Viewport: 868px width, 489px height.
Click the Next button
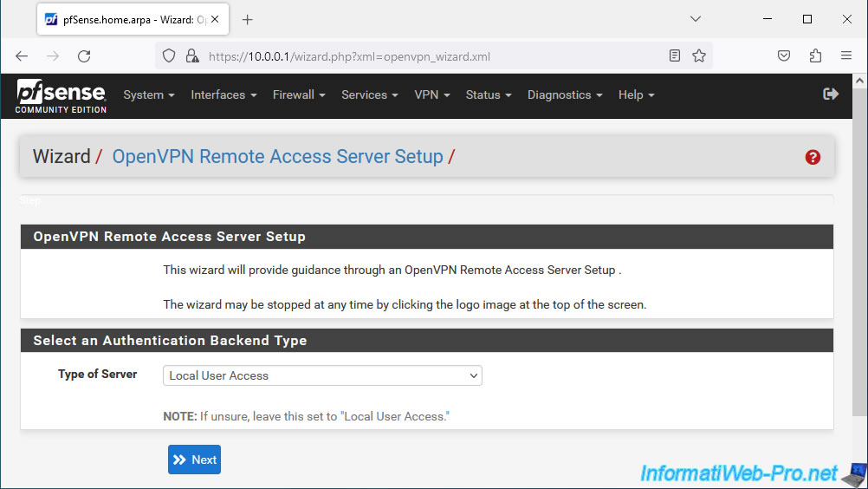(x=194, y=460)
